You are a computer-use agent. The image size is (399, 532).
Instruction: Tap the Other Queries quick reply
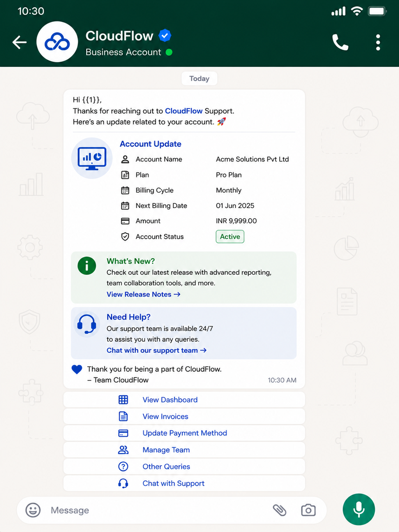pos(184,467)
